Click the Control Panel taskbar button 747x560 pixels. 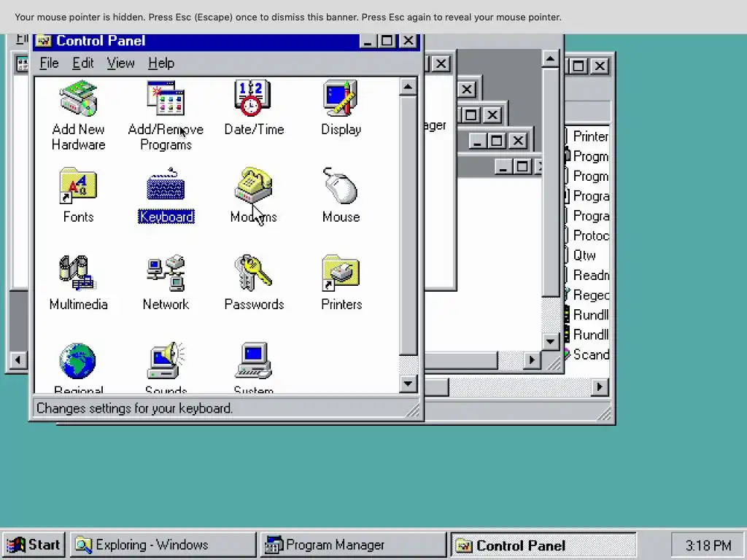(x=543, y=545)
